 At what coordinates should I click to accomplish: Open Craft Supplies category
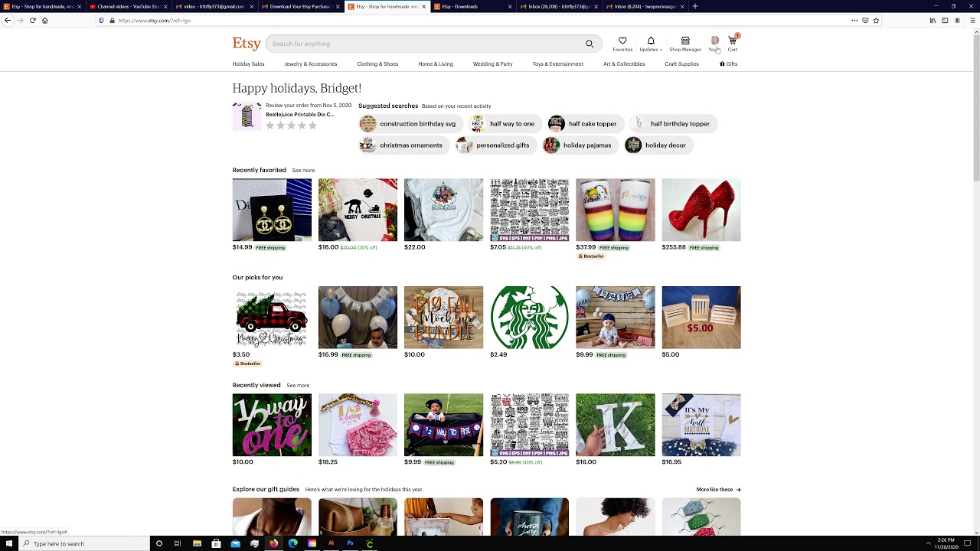click(681, 64)
